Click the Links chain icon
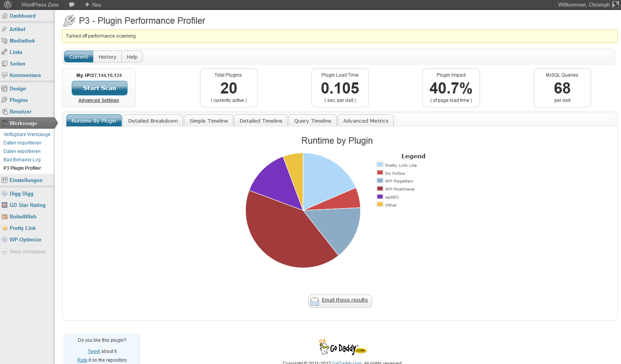 pyautogui.click(x=5, y=52)
